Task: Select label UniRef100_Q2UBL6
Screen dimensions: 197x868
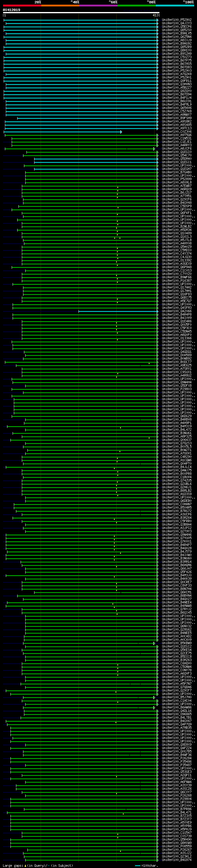Action: click(x=177, y=484)
